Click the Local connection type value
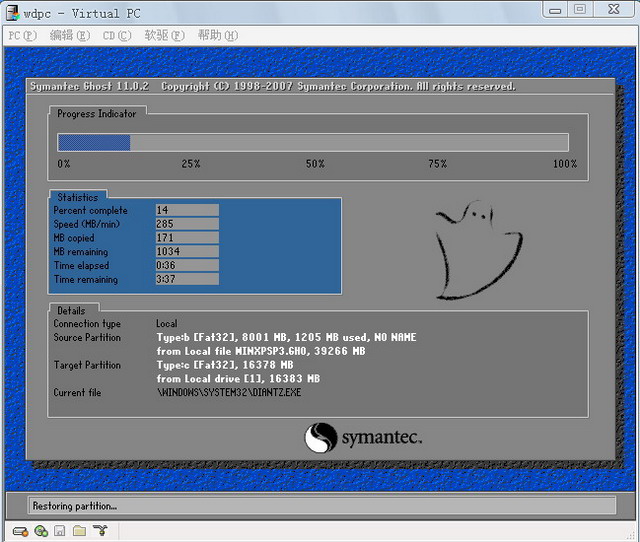The height and width of the screenshot is (542, 640). [167, 324]
